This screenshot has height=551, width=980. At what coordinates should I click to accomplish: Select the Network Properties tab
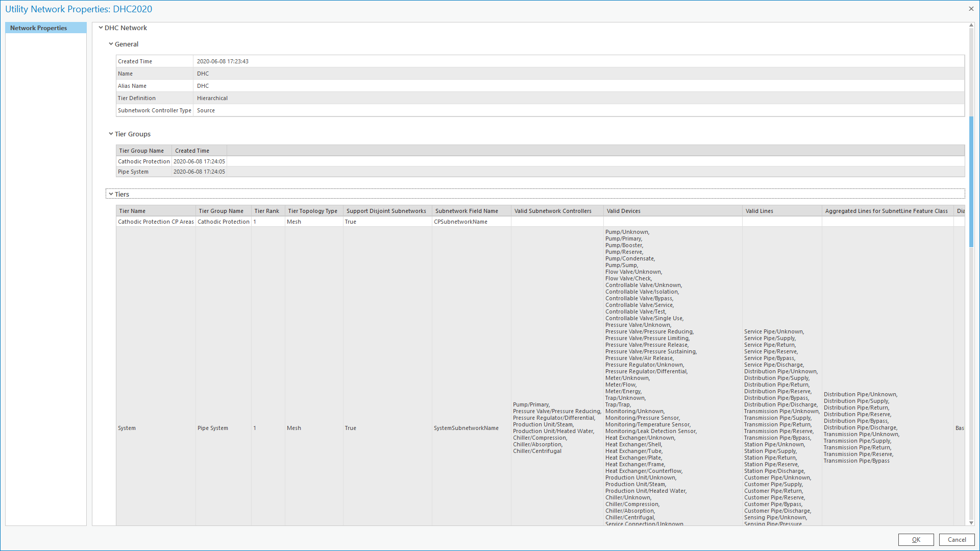pos(46,28)
